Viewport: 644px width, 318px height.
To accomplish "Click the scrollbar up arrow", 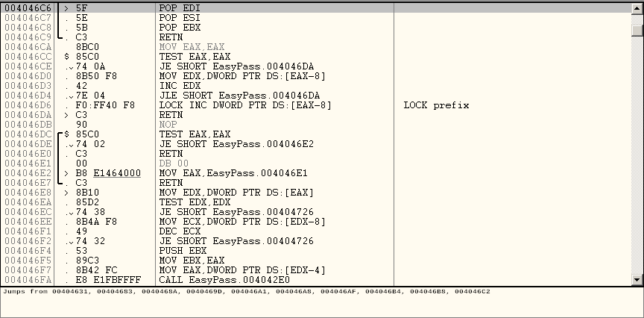I will (x=637, y=7).
